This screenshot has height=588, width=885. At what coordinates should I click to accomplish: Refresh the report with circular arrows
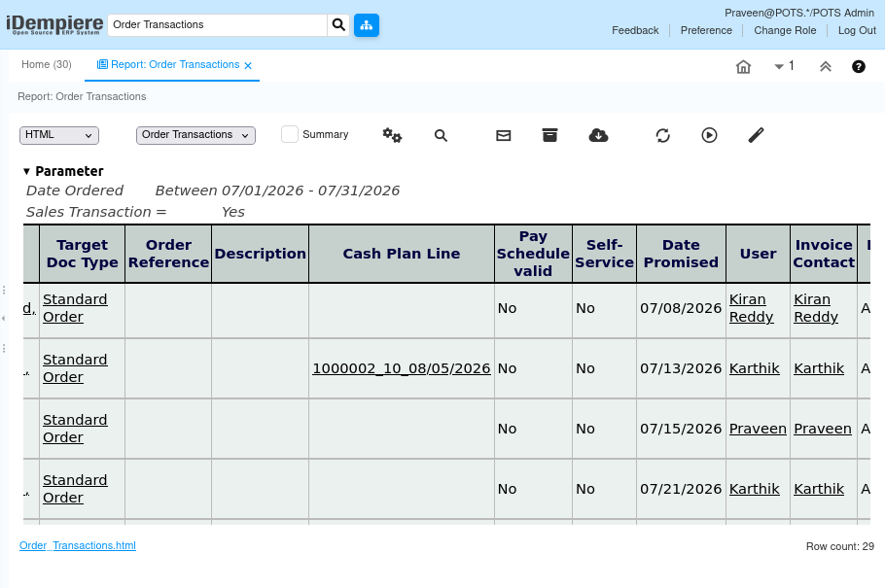[x=662, y=135]
